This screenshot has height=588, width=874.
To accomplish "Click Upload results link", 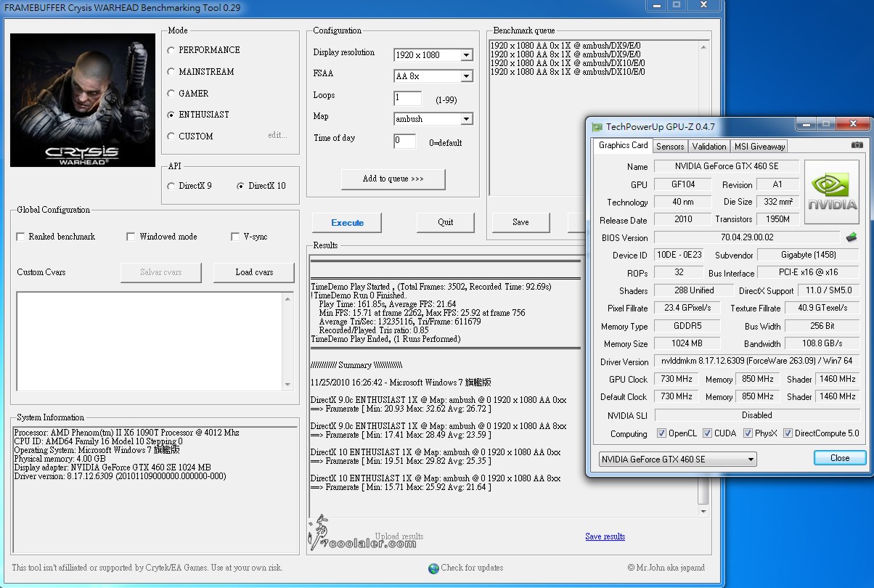I will 399,536.
